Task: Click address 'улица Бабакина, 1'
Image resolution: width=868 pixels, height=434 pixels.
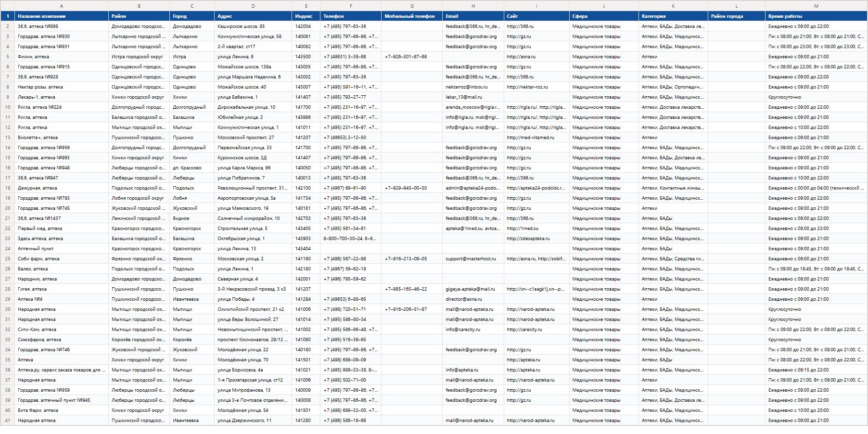Action: click(253, 97)
